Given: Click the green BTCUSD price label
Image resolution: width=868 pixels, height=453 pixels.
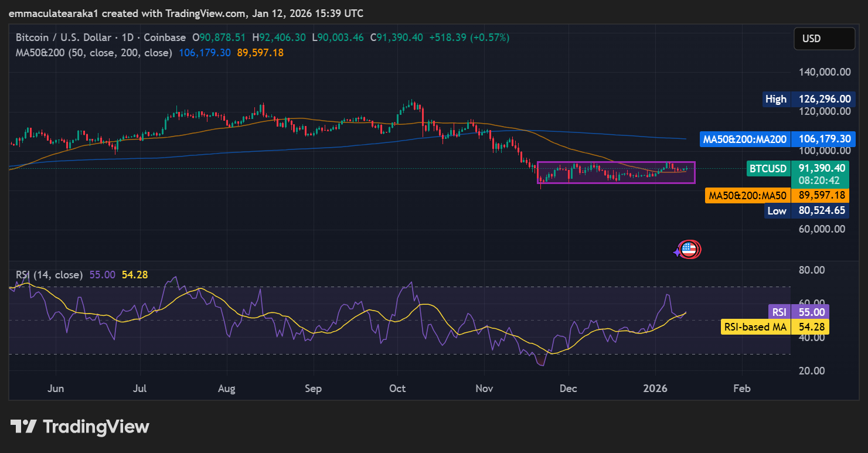Looking at the screenshot, I should (x=768, y=169).
